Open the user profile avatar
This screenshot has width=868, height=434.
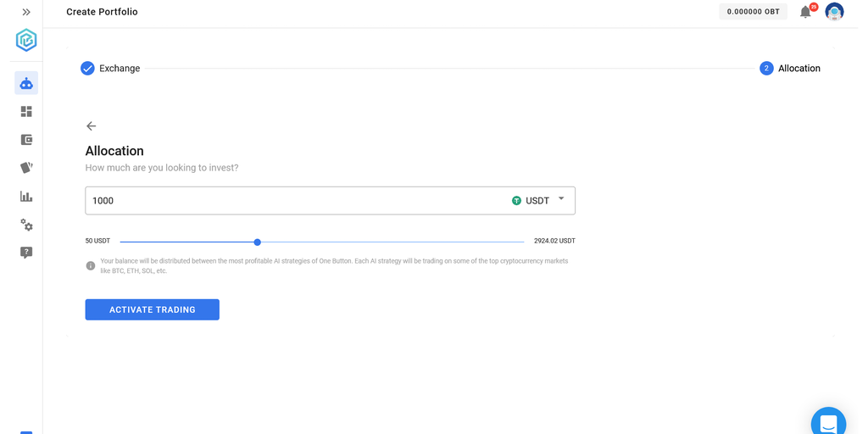[x=834, y=12]
